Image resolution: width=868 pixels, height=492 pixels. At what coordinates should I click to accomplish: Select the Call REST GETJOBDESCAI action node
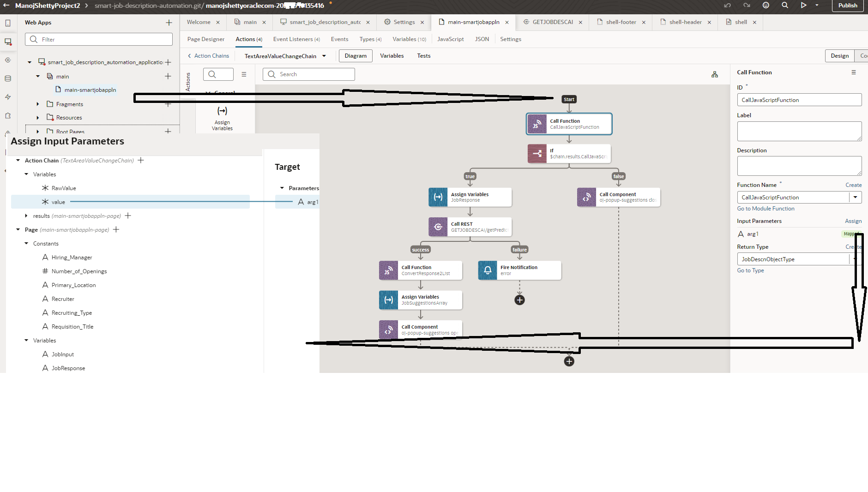click(x=470, y=227)
